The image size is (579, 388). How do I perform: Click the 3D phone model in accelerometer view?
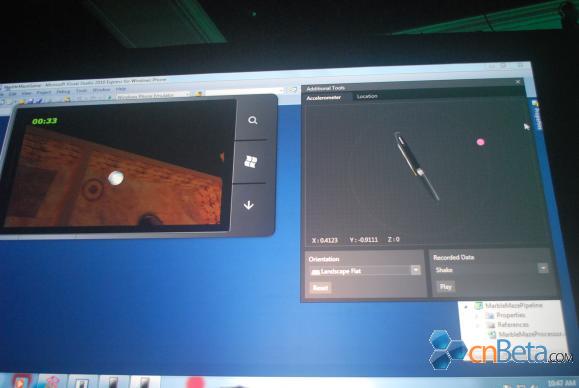pos(417,166)
